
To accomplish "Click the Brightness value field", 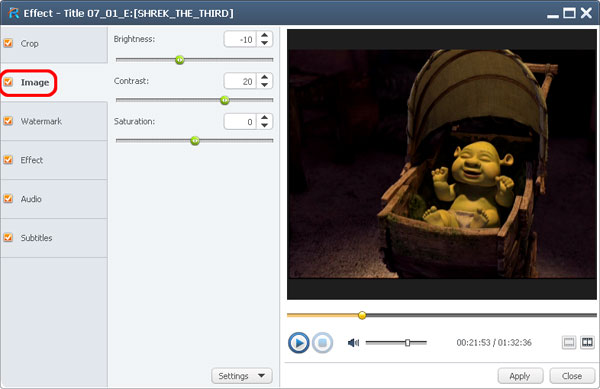I will [x=240, y=39].
